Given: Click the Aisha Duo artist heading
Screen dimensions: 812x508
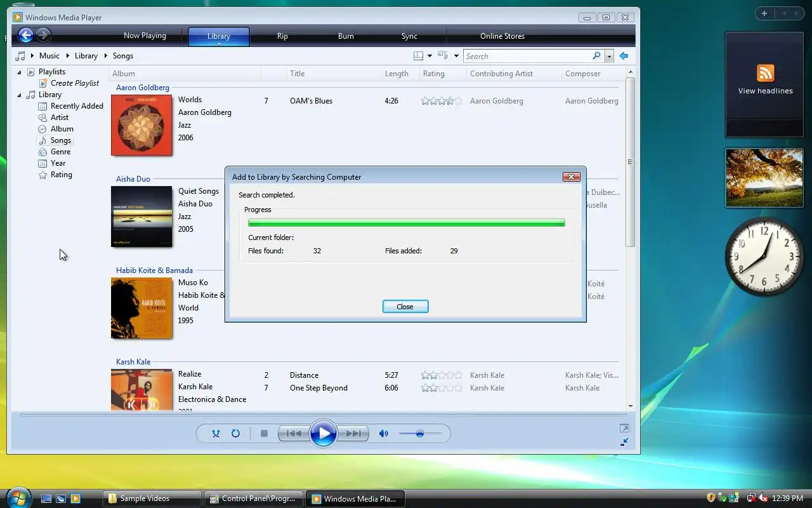Looking at the screenshot, I should (133, 179).
